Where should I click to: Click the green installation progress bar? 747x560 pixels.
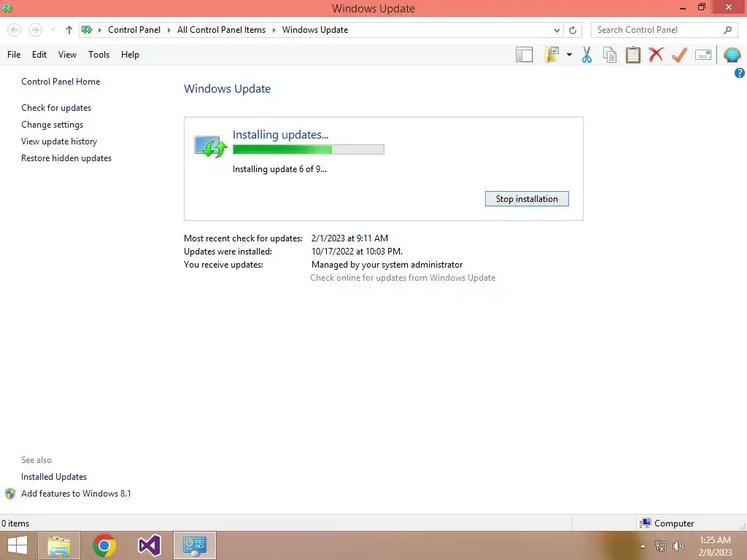point(309,149)
